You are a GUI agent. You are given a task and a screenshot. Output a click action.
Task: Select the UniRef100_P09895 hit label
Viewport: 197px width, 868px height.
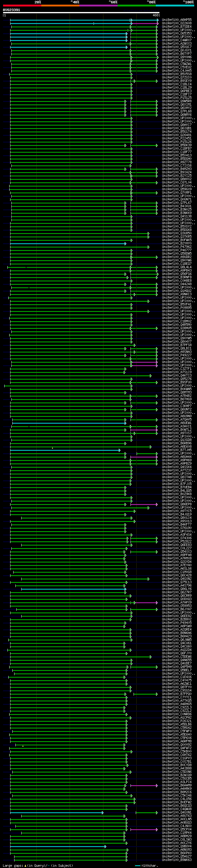[177, 308]
